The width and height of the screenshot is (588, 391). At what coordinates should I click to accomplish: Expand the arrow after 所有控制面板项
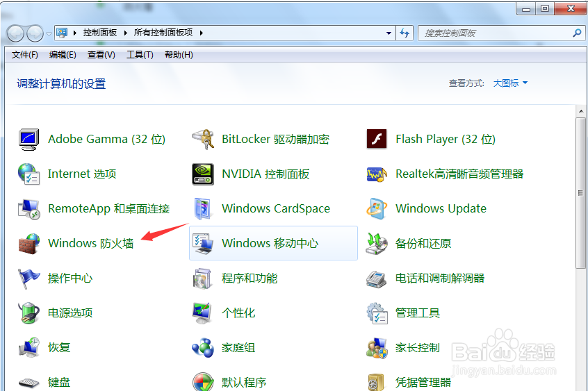pos(202,33)
